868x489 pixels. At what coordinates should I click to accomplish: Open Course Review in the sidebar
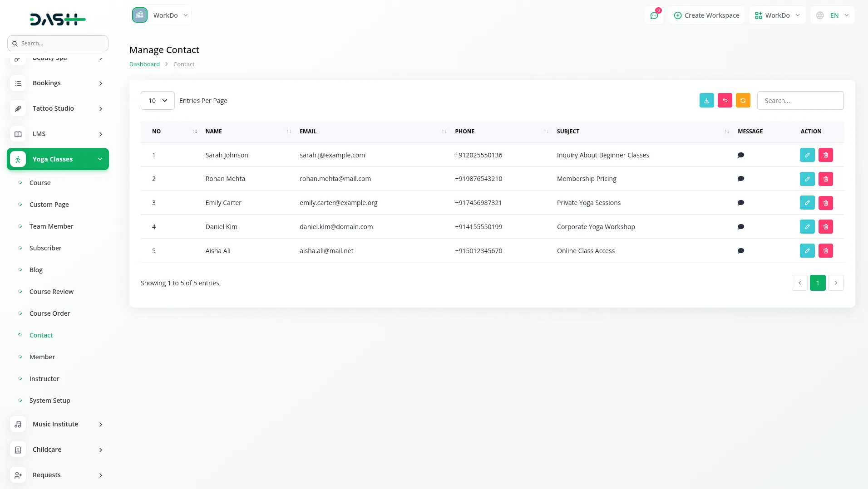[51, 292]
